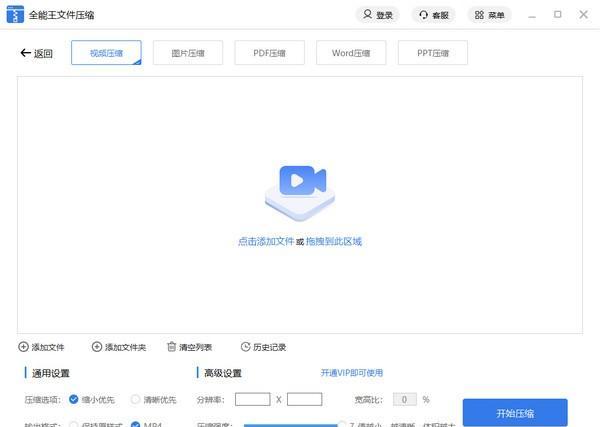Click the resolution width input field
The width and height of the screenshot is (600, 427).
click(x=253, y=399)
